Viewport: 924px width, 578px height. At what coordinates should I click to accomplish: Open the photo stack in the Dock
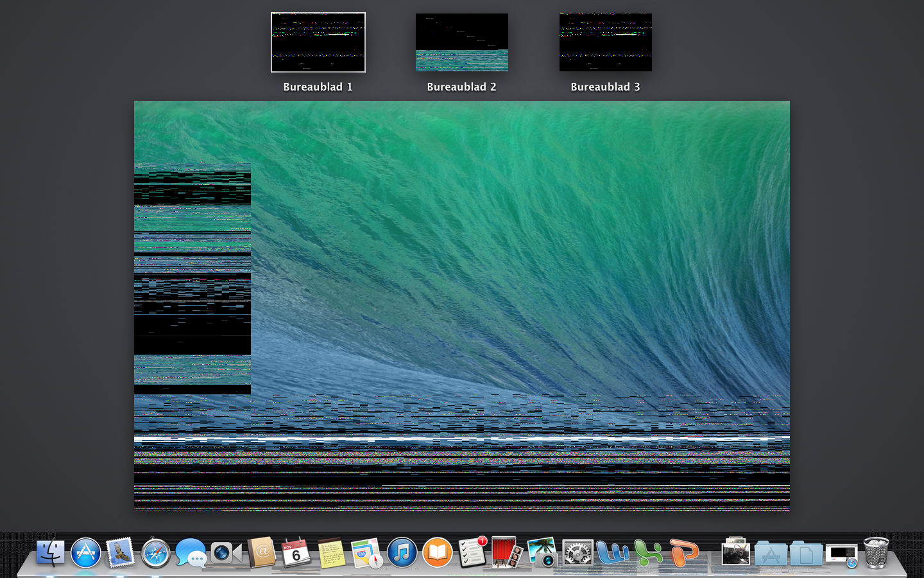tap(735, 552)
